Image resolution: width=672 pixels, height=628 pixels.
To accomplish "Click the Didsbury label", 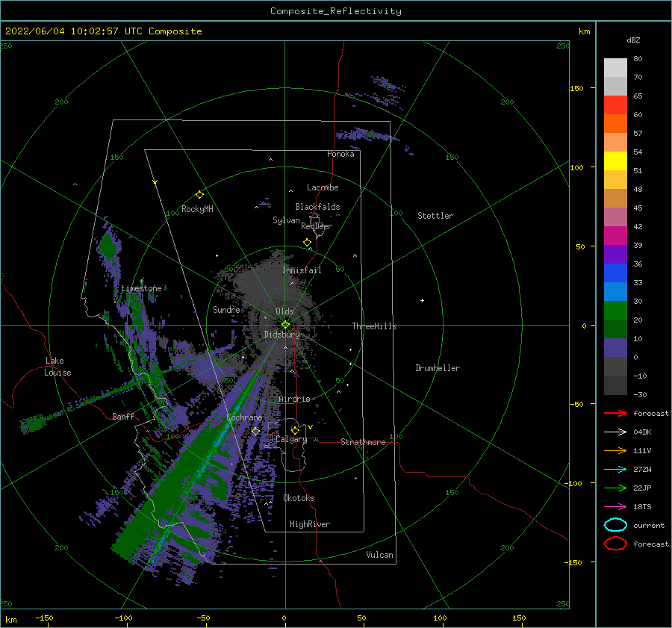I will tap(281, 335).
